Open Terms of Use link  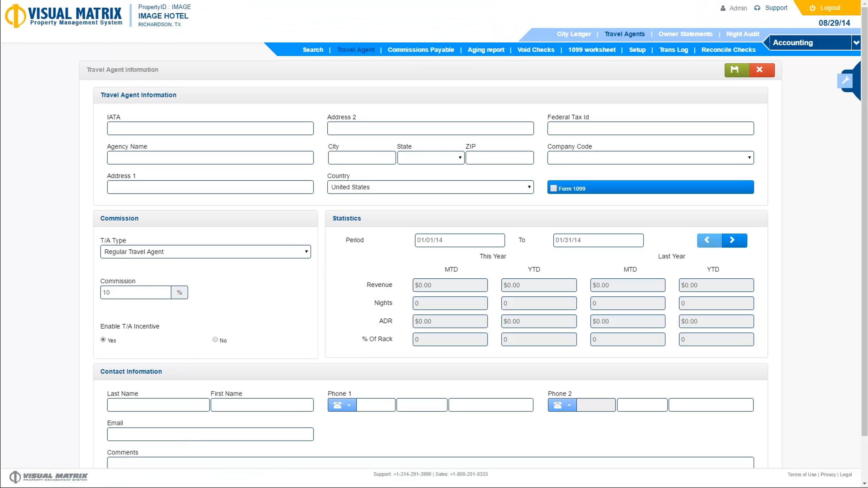click(x=802, y=475)
